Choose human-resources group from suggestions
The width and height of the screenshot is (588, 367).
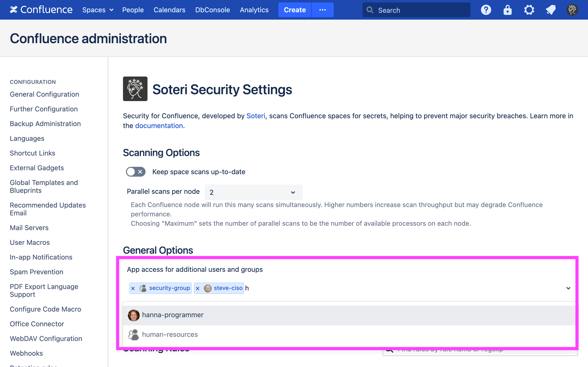pyautogui.click(x=170, y=335)
